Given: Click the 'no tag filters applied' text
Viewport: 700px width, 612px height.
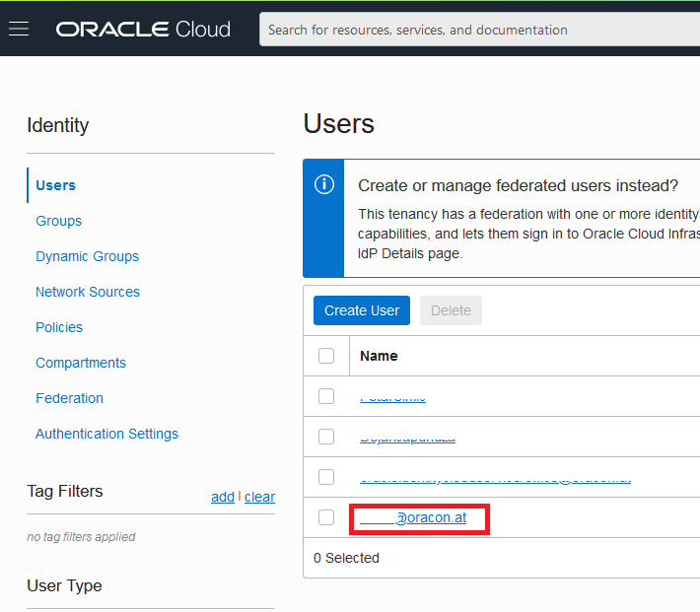Looking at the screenshot, I should pos(81,536).
